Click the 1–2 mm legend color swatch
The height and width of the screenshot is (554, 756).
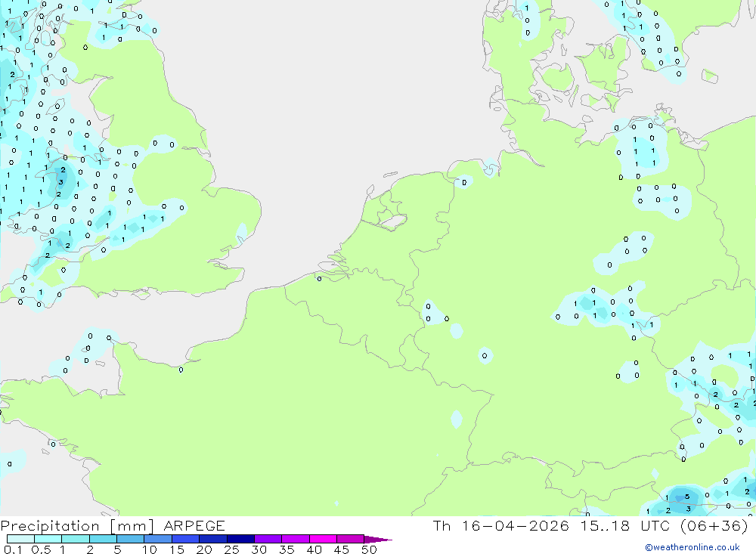click(76, 539)
